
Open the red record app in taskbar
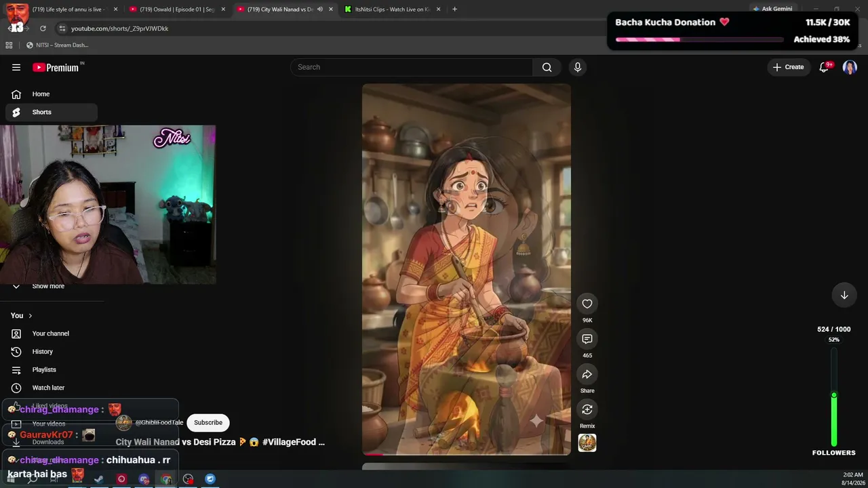[x=121, y=479]
